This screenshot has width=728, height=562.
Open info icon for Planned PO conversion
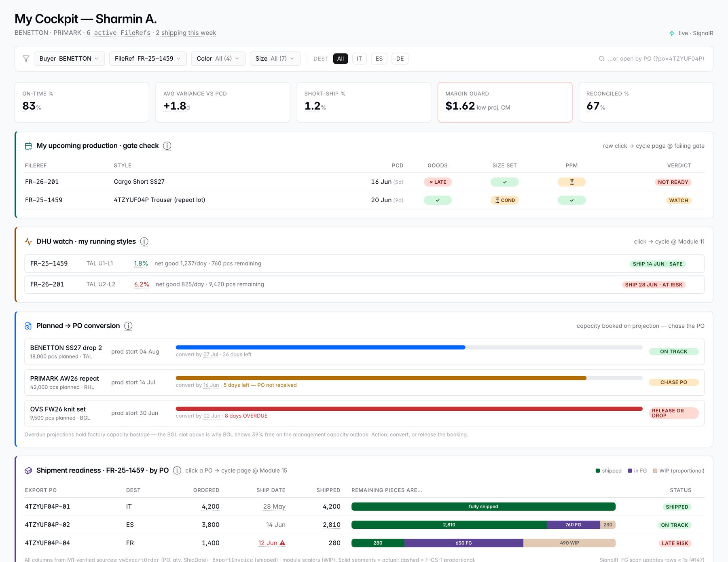128,326
